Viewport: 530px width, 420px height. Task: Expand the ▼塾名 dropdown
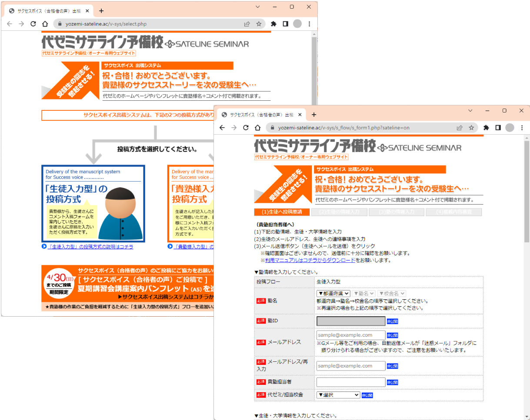tap(364, 294)
